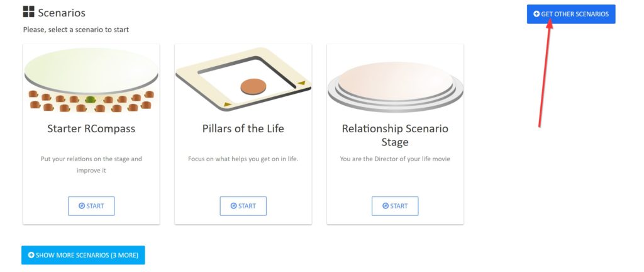Click compass icon in Starter RCompass Start button
644x272 pixels.
tap(81, 206)
